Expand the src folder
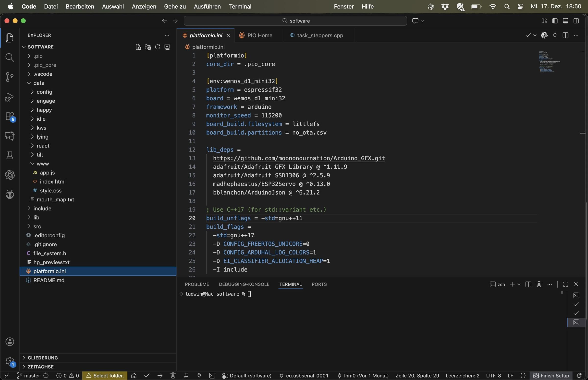The image size is (588, 380). [98, 227]
